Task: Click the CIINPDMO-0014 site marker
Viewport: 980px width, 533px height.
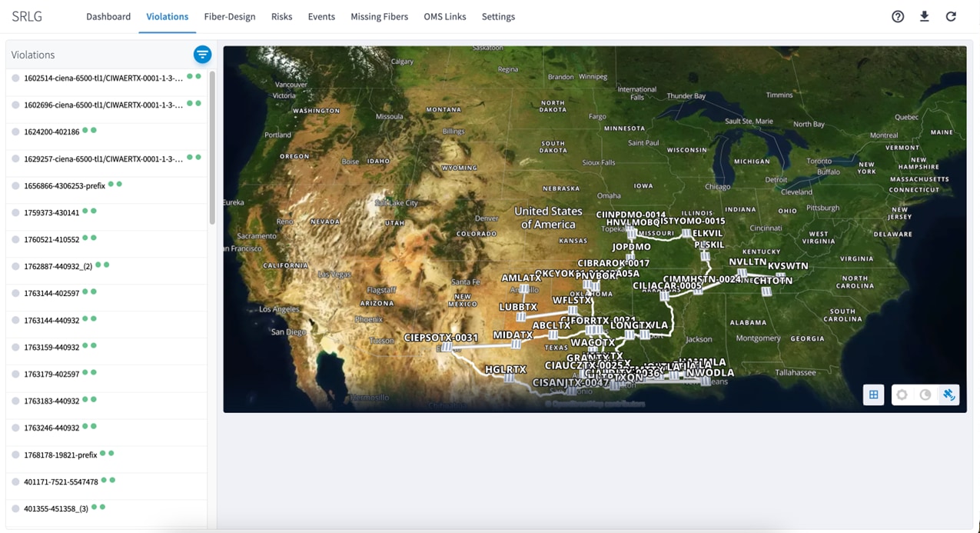Action: point(630,228)
